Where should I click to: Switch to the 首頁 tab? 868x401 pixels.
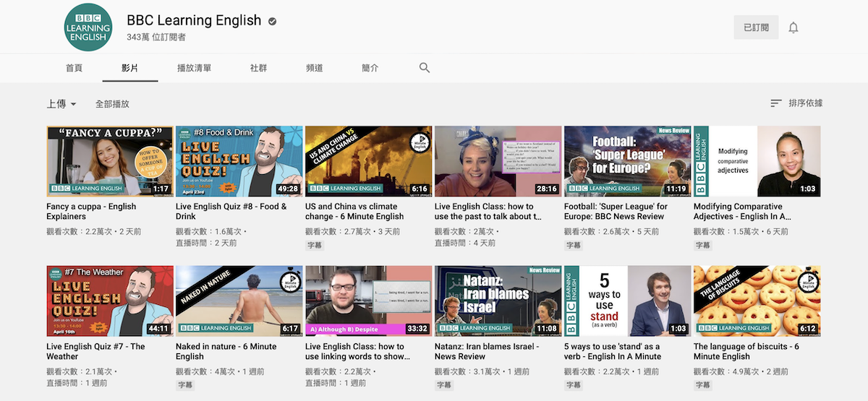pyautogui.click(x=74, y=68)
